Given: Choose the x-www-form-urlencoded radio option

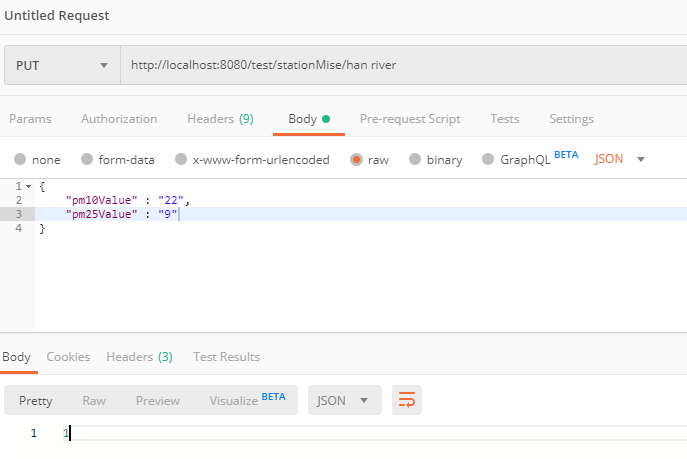Looking at the screenshot, I should (181, 159).
